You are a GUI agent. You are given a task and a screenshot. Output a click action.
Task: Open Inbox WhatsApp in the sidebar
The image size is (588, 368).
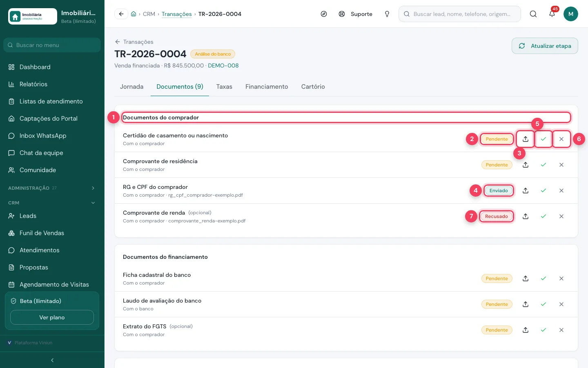click(x=52, y=136)
